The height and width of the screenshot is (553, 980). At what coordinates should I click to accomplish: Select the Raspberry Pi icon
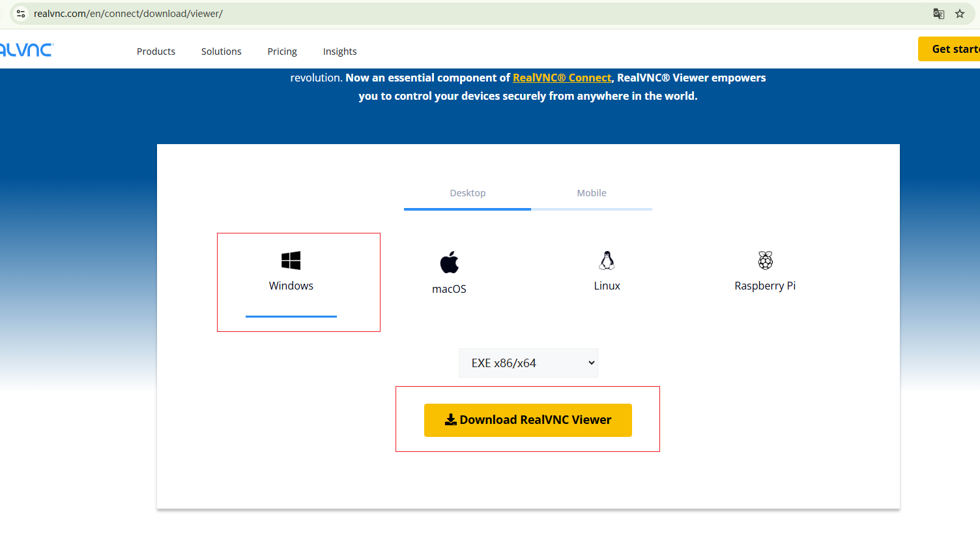pyautogui.click(x=765, y=260)
